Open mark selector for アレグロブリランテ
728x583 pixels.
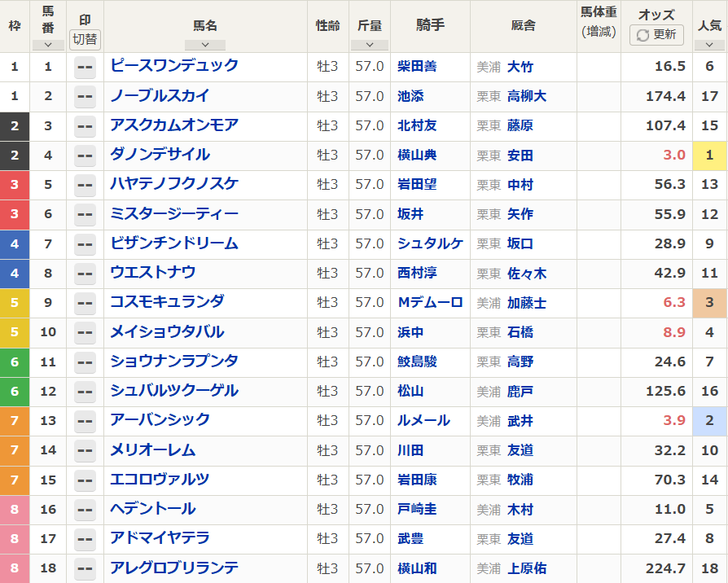85,568
